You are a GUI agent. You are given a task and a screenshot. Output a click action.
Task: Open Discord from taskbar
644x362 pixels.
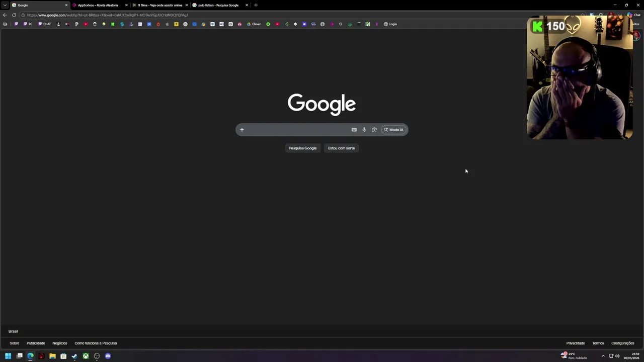pyautogui.click(x=108, y=356)
